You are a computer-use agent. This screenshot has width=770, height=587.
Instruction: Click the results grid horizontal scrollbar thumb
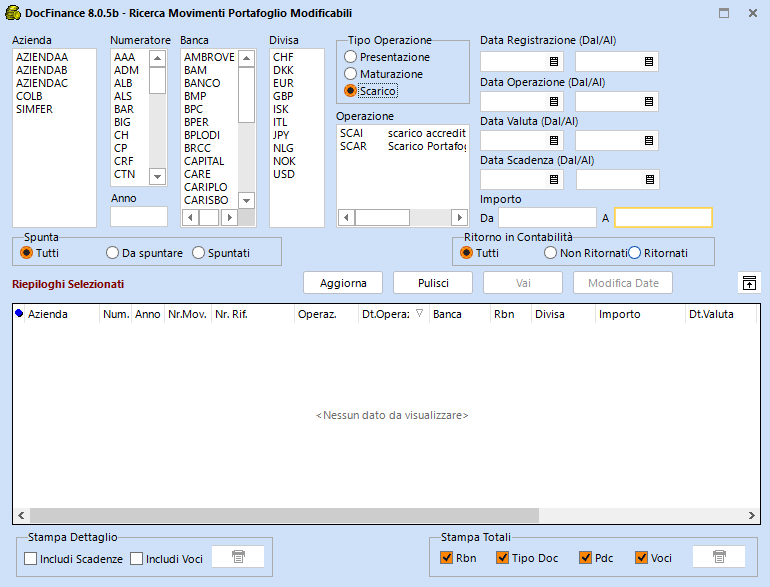tap(284, 515)
